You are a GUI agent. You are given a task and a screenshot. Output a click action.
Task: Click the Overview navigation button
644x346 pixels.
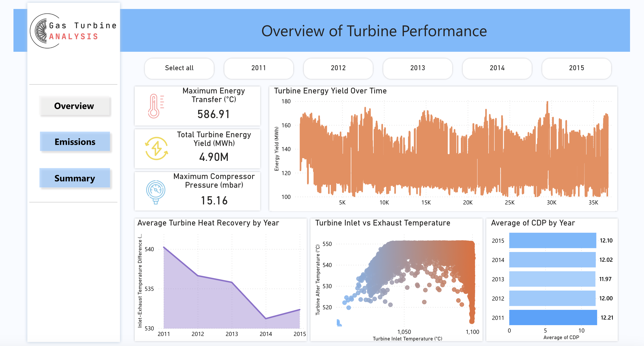[75, 106]
